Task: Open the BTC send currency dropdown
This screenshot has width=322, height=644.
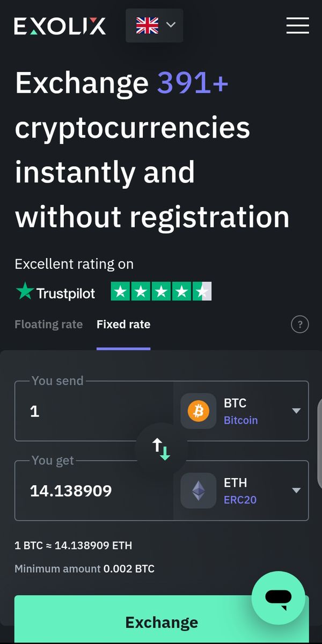Action: click(296, 411)
